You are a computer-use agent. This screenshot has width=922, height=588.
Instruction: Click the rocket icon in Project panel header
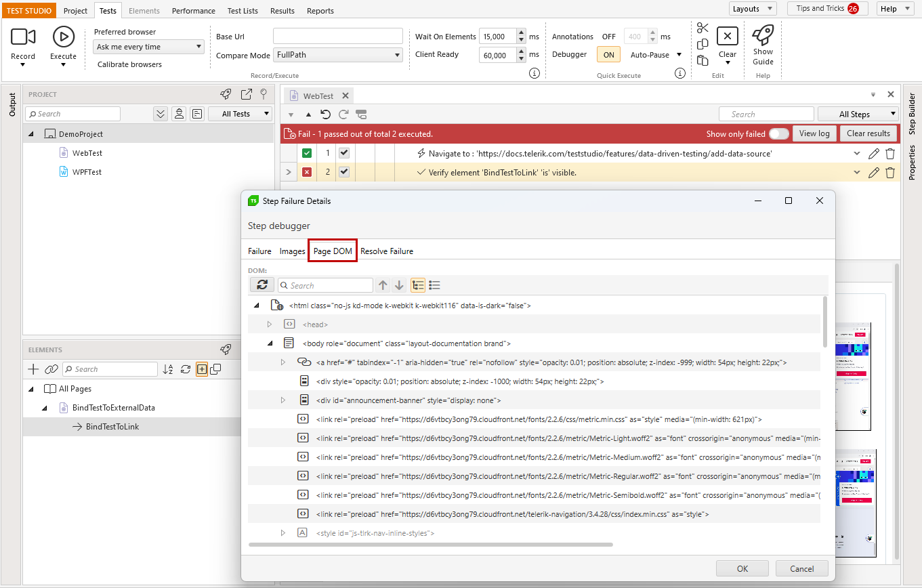pos(226,94)
